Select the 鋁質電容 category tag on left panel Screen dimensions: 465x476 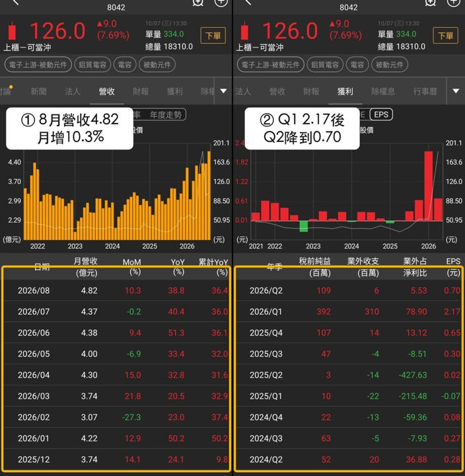(x=92, y=65)
